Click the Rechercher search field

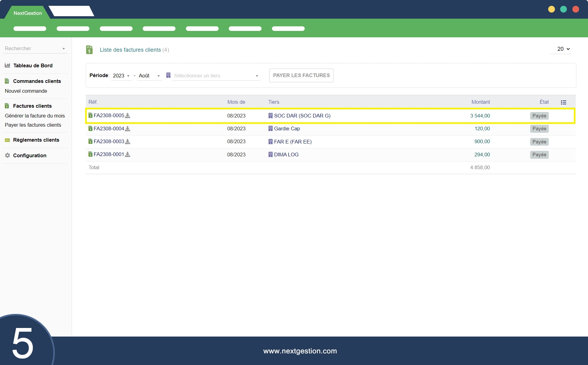coord(32,48)
